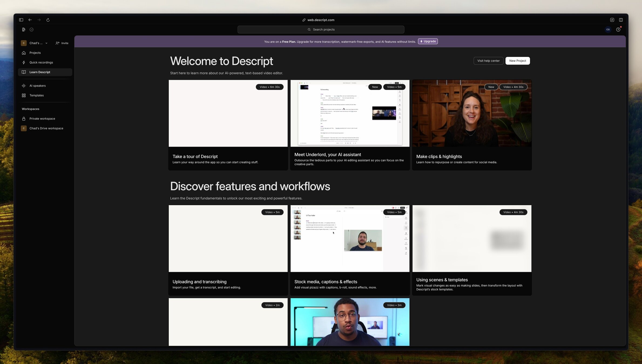
Task: Reload the page with refresh icon
Action: pyautogui.click(x=48, y=20)
